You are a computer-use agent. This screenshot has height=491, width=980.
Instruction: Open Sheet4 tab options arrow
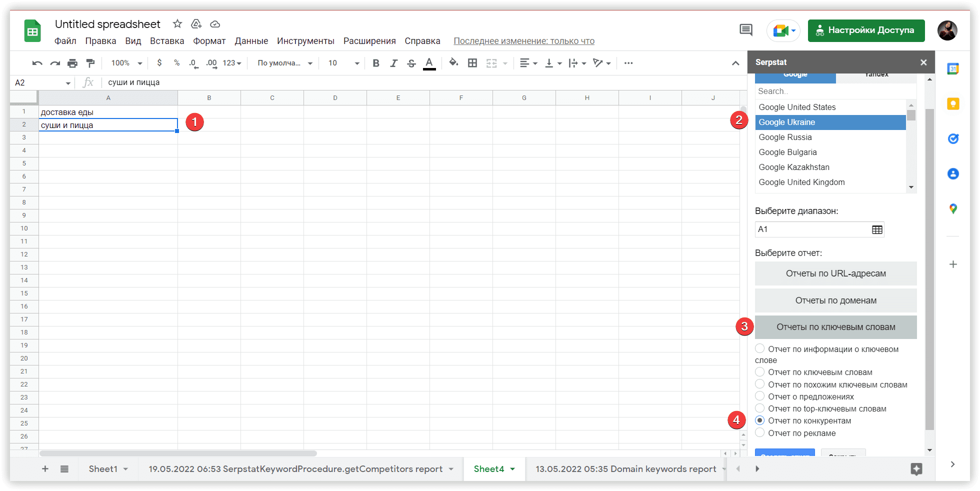(x=512, y=469)
